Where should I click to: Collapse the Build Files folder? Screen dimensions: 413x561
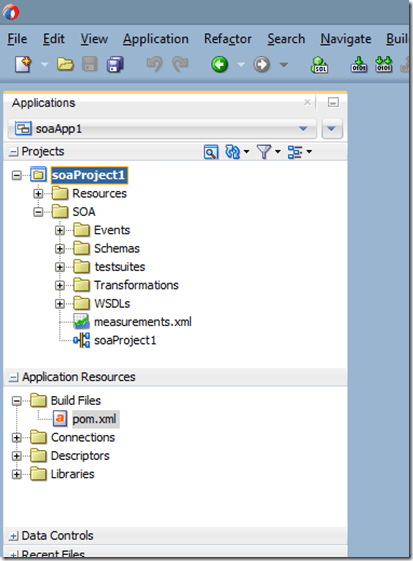[x=16, y=401]
